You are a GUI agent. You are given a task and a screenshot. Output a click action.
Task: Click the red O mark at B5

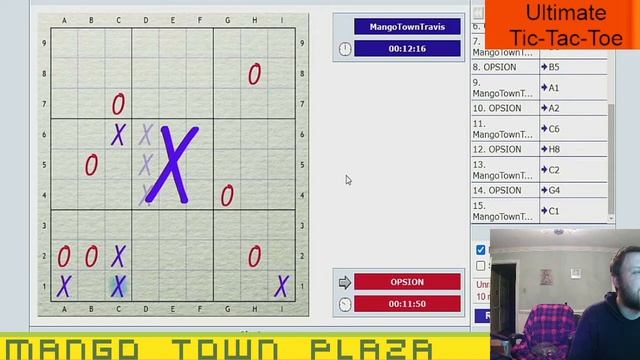91,165
